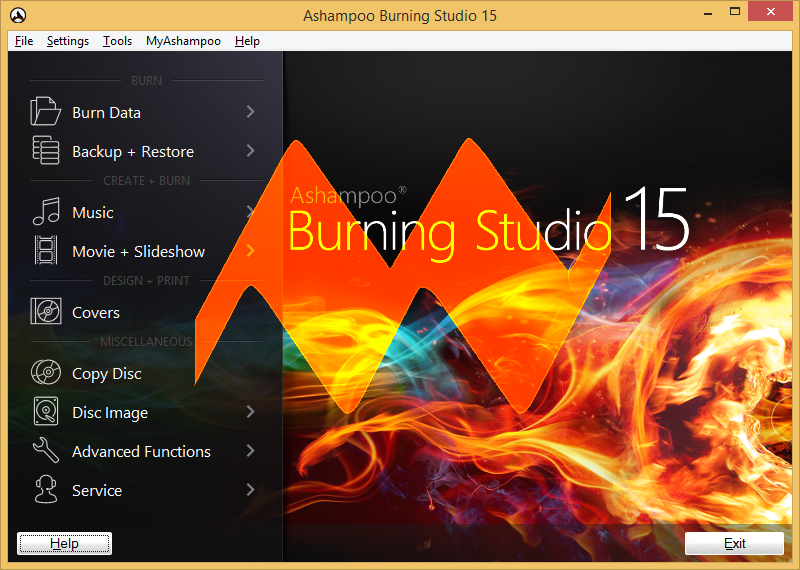Image resolution: width=800 pixels, height=570 pixels.
Task: Open the Help menu in the menu bar
Action: pyautogui.click(x=247, y=41)
